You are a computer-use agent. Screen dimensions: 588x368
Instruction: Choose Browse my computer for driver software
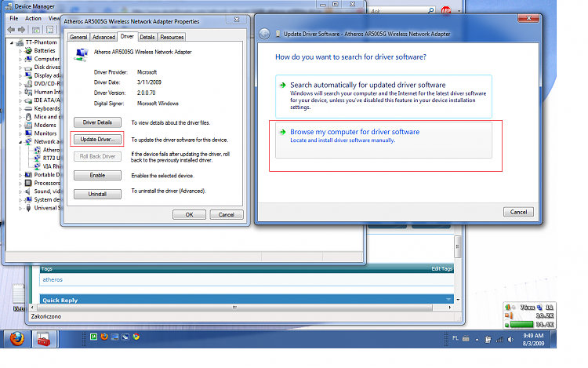point(383,140)
